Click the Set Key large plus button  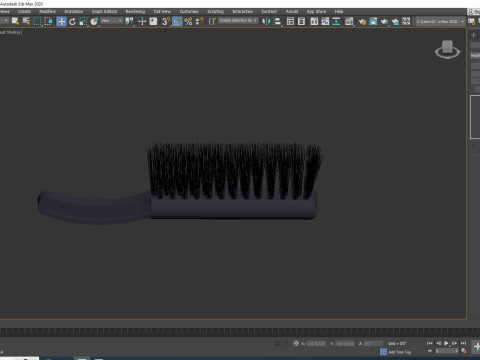(477, 347)
